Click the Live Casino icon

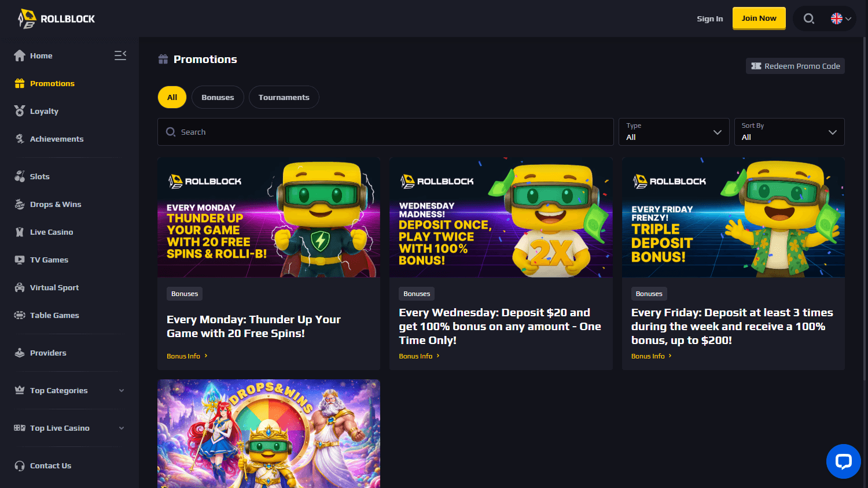click(20, 232)
